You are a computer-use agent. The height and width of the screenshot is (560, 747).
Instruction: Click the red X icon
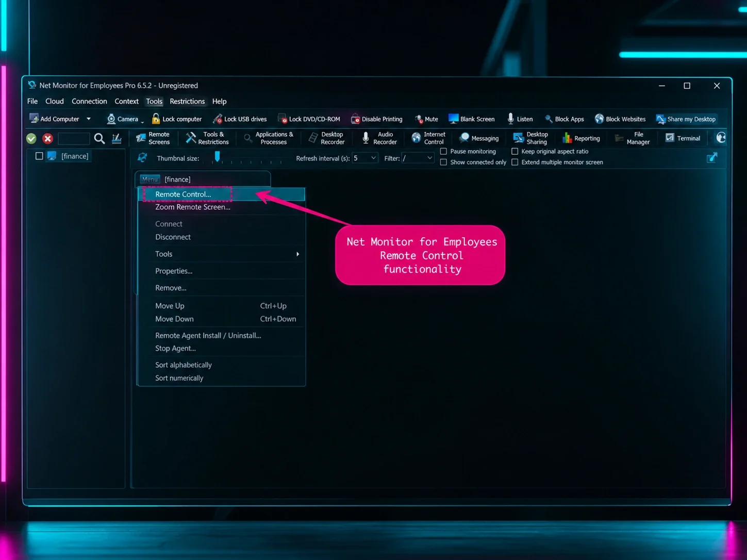tap(48, 138)
